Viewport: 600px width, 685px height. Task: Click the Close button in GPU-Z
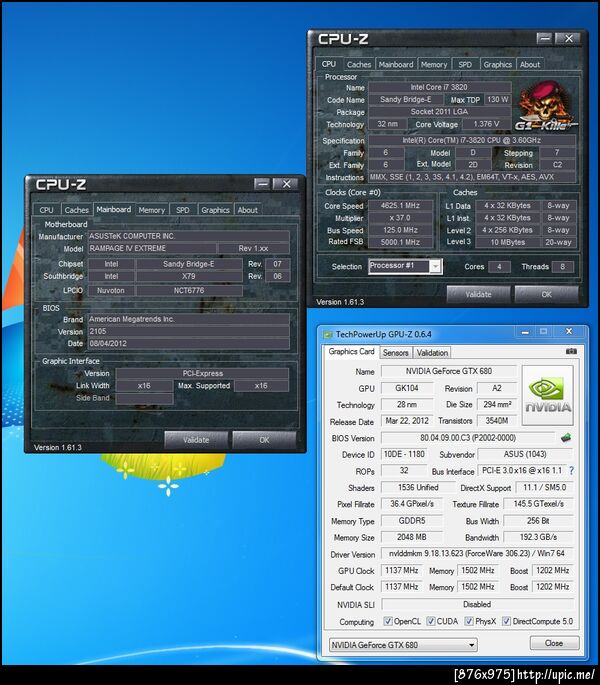click(x=554, y=643)
